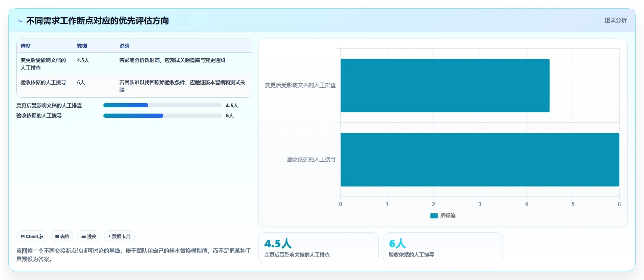Click progress label 变更后受影响文档的人工排查

click(49, 106)
